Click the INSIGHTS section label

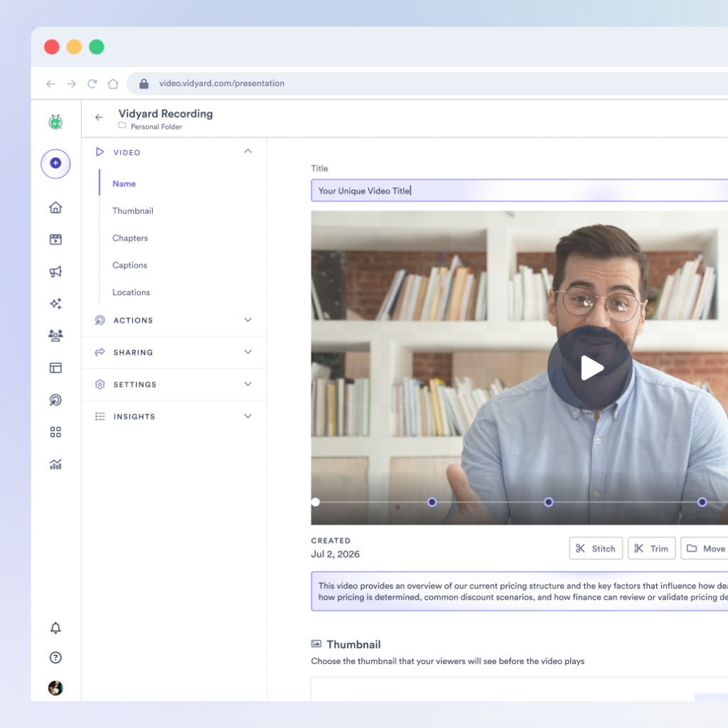pyautogui.click(x=134, y=417)
